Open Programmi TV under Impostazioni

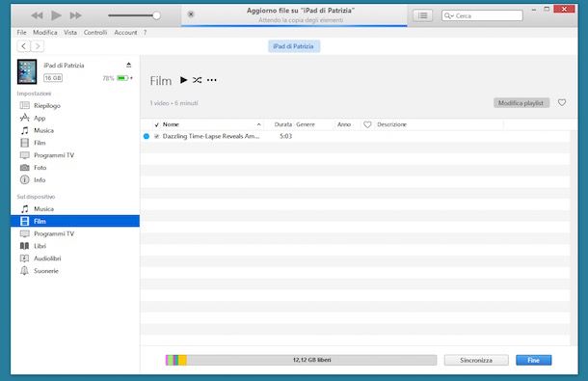tap(54, 155)
